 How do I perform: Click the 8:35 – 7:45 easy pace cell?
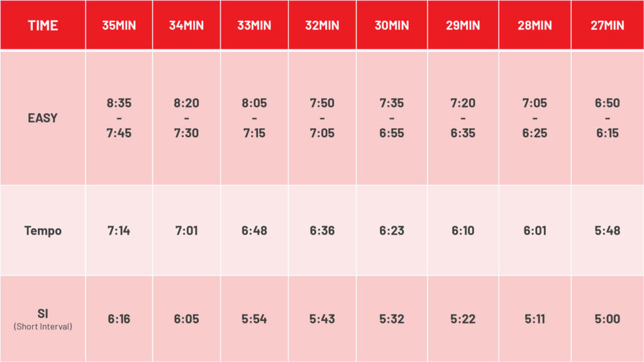(x=119, y=118)
